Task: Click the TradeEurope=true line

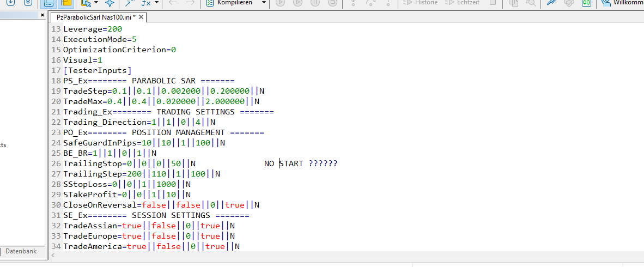Action: [x=149, y=236]
